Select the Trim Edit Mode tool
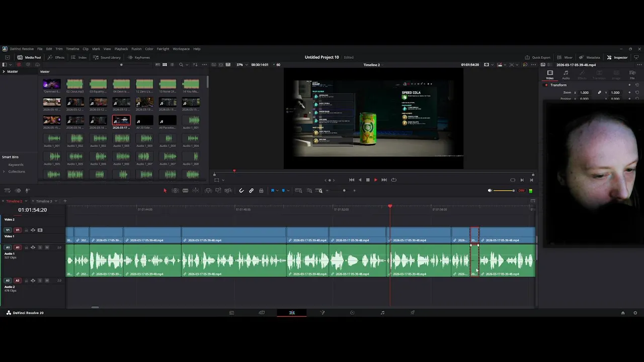This screenshot has height=362, width=644. click(175, 191)
